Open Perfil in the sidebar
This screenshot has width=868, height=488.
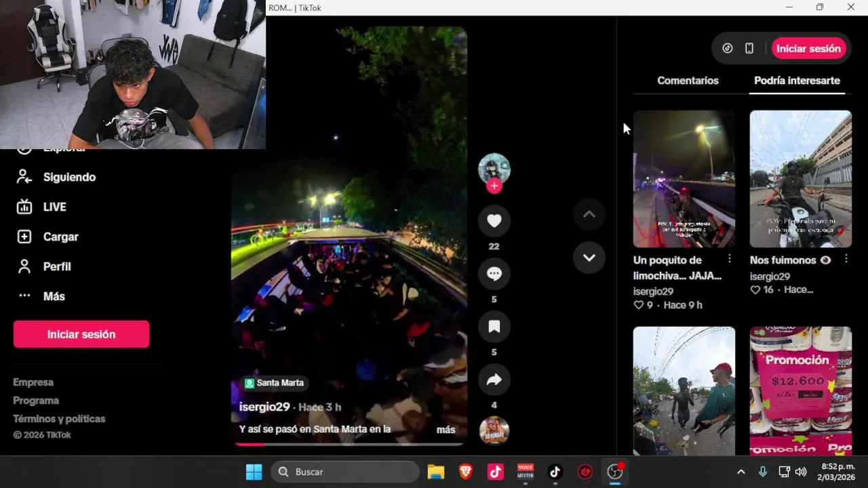(57, 266)
